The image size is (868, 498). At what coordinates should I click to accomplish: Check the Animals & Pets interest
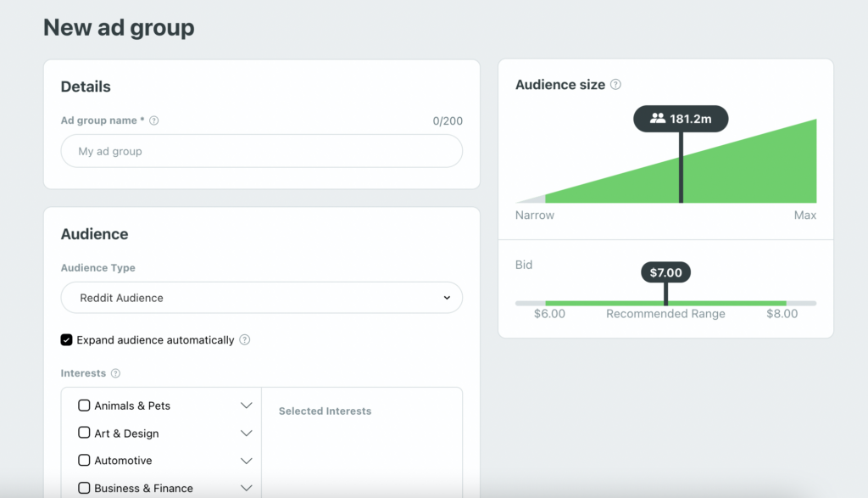84,406
